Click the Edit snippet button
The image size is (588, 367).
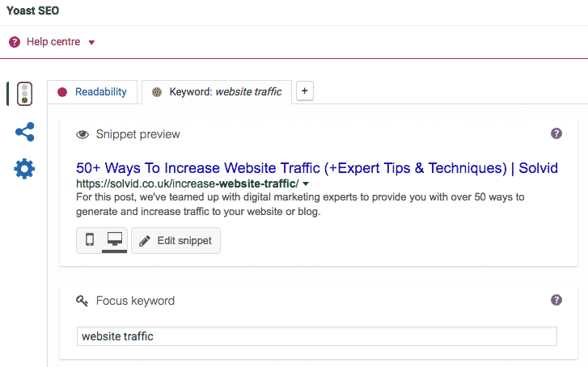(x=176, y=241)
